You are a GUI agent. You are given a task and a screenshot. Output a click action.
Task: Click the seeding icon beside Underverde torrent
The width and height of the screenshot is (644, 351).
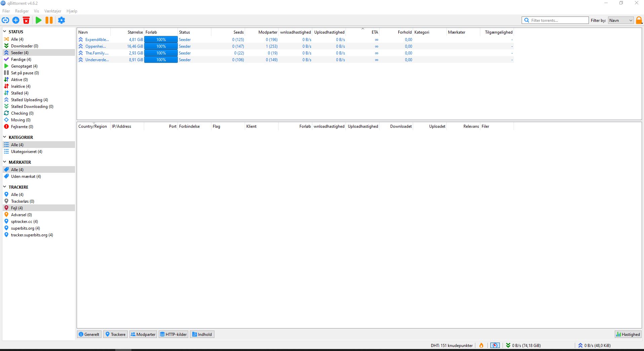(81, 60)
